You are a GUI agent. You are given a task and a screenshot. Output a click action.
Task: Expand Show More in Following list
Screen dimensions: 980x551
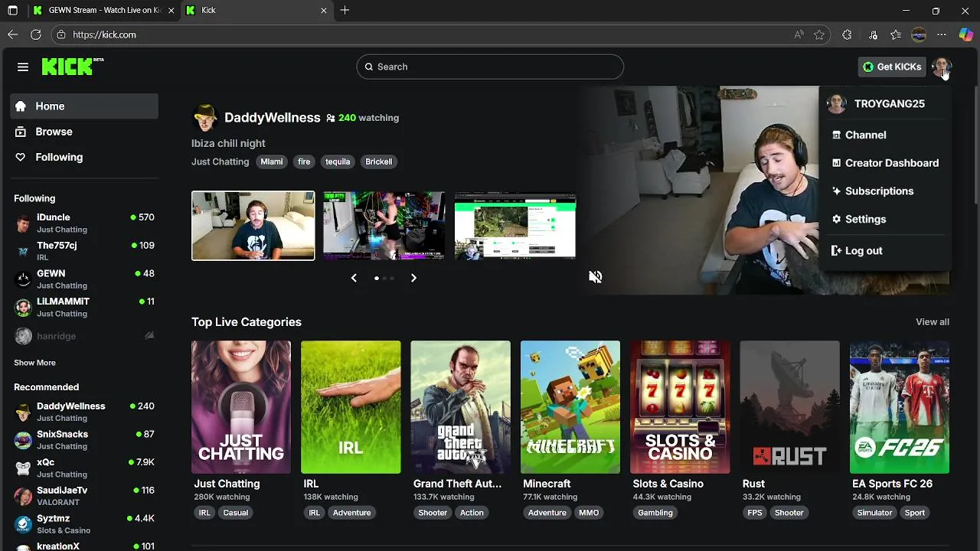click(x=34, y=363)
